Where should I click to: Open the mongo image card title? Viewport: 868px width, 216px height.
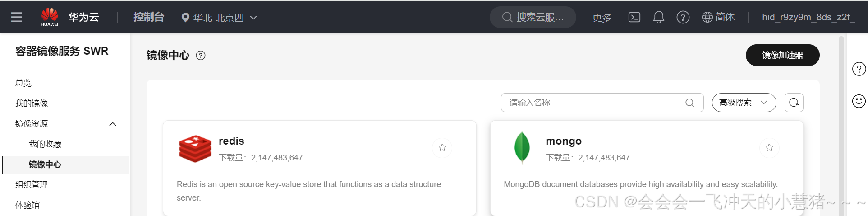pyautogui.click(x=564, y=141)
